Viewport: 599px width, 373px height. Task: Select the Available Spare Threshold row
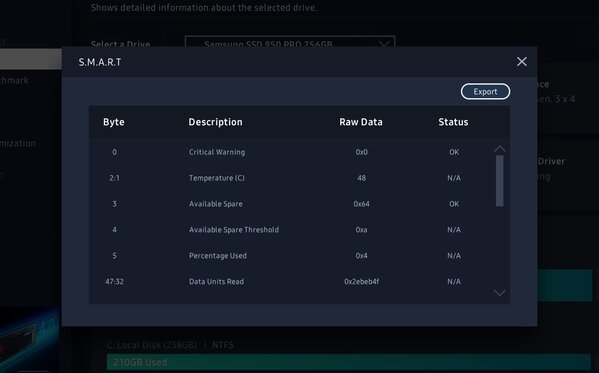coord(290,230)
